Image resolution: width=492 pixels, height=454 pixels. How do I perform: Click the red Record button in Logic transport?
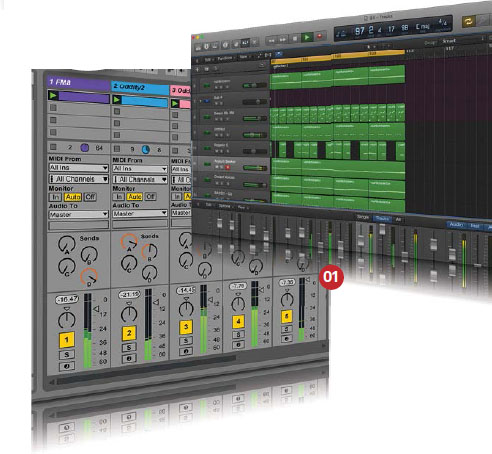click(319, 36)
